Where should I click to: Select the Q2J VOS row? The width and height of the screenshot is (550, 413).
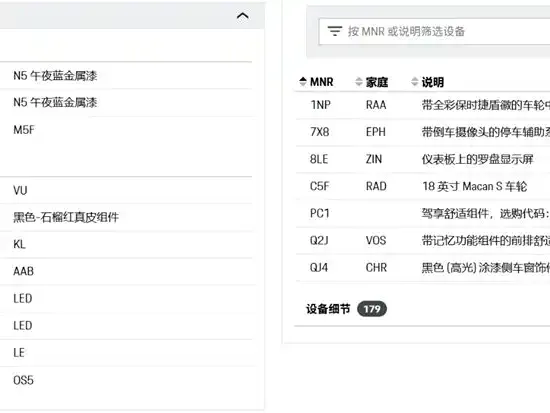point(423,241)
